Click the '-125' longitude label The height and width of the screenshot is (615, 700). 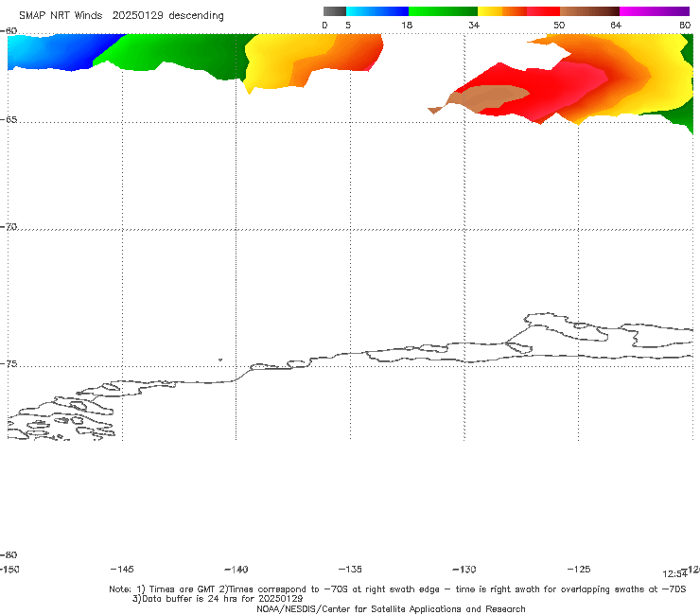point(579,570)
